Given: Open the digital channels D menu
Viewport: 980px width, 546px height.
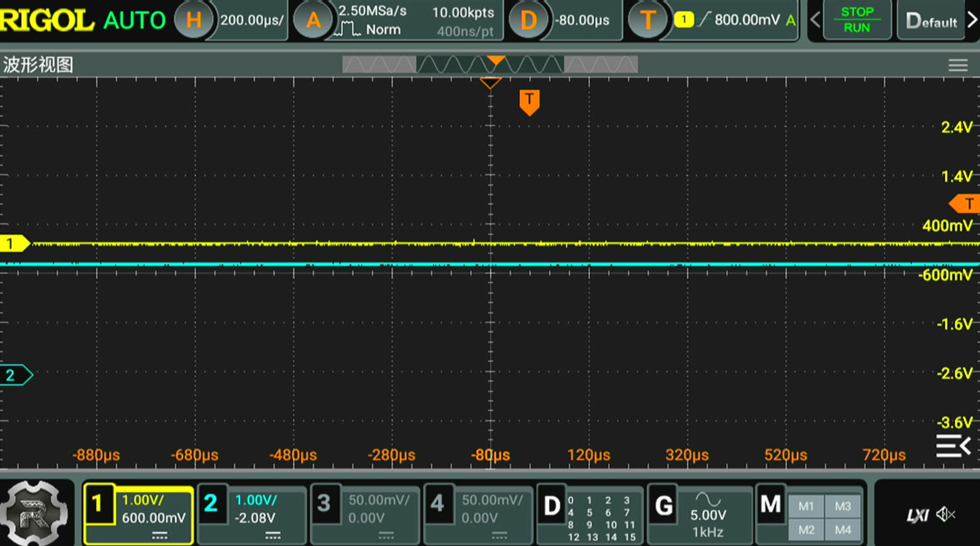Looking at the screenshot, I should tap(551, 506).
